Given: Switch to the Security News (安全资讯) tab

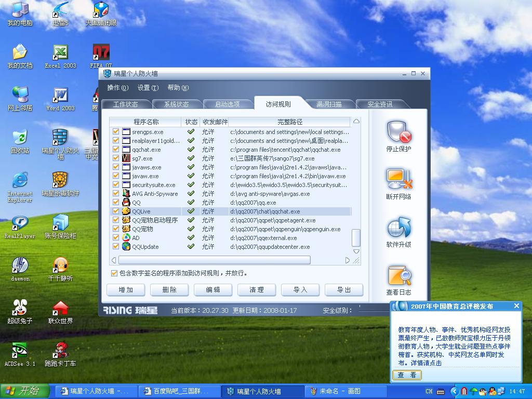Looking at the screenshot, I should point(380,104).
